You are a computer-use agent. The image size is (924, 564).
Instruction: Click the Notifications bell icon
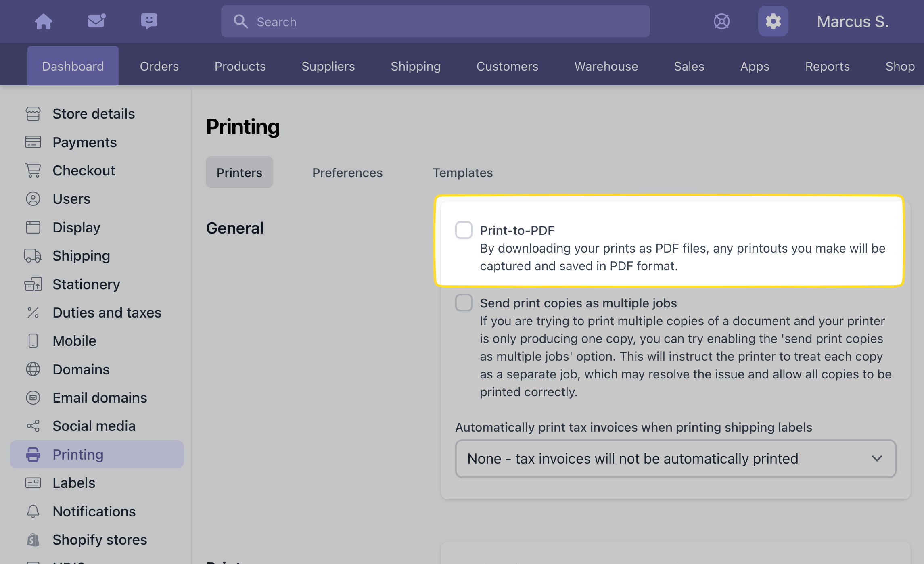33,511
